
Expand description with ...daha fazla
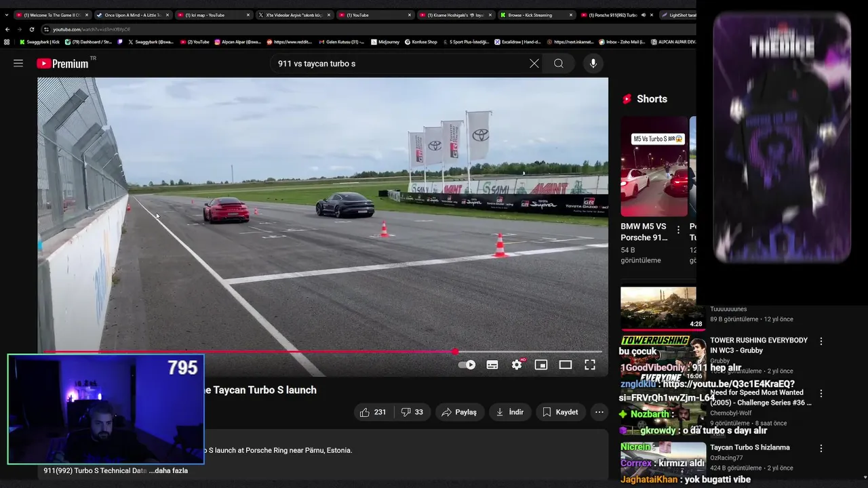click(168, 470)
